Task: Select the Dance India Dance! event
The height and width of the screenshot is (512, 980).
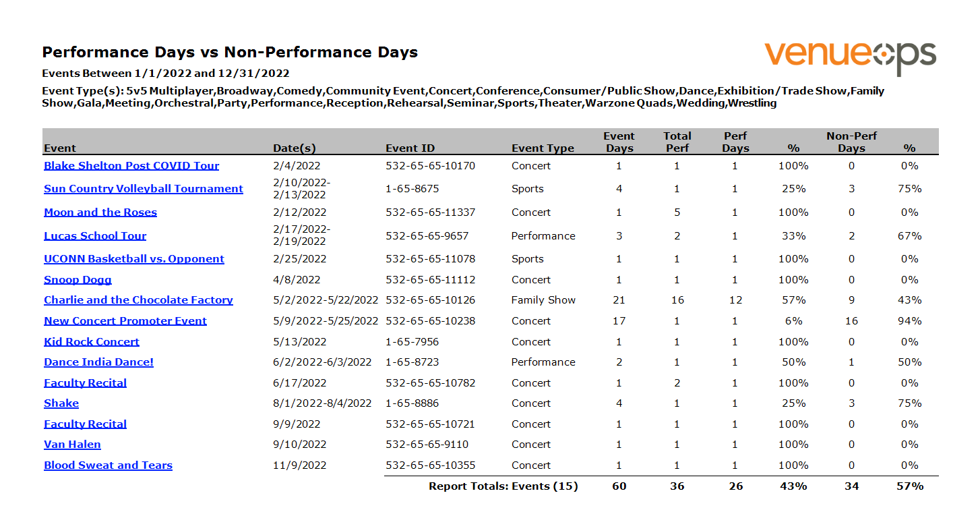Action: coord(98,362)
